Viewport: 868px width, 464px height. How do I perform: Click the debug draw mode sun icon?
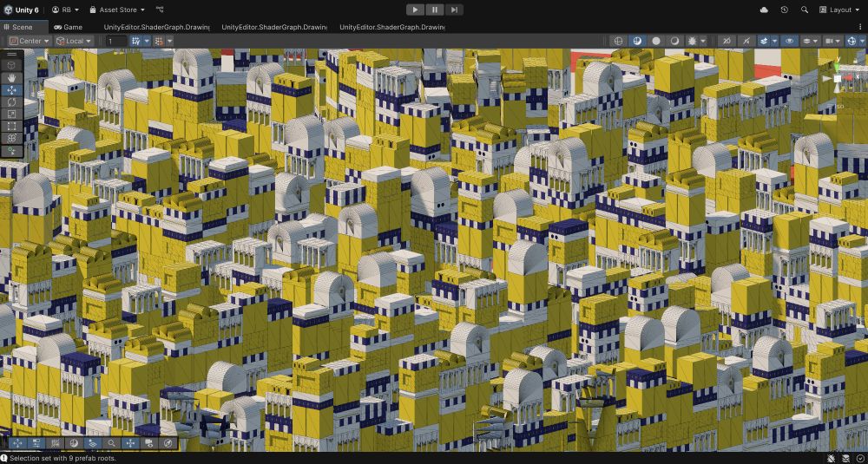692,41
